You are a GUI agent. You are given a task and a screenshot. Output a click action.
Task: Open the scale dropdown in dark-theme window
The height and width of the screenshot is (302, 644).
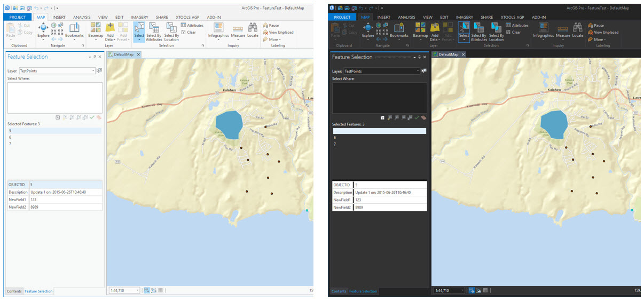coord(462,290)
